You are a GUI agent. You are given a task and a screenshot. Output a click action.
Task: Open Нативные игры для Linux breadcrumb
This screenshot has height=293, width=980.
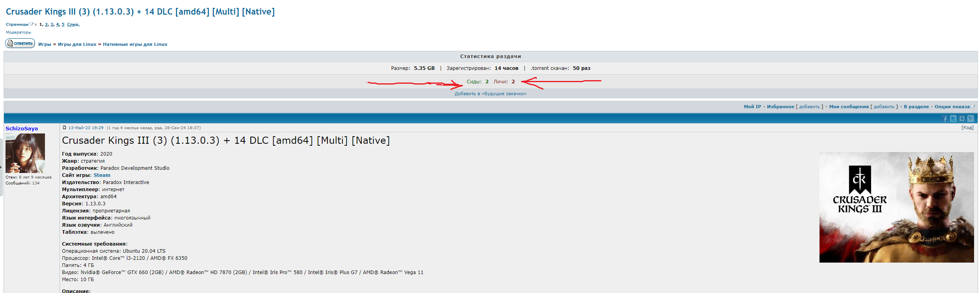pos(135,44)
